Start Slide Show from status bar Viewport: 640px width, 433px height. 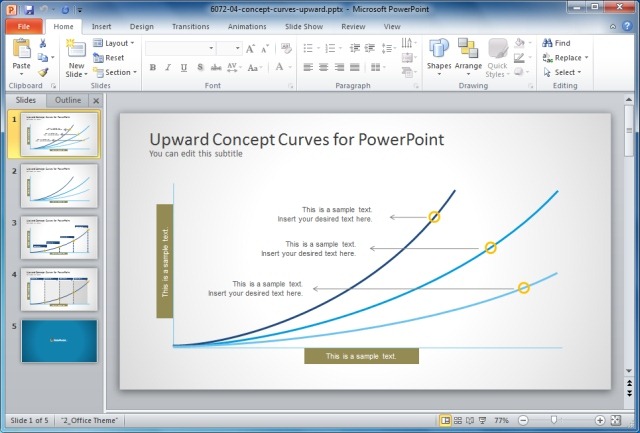coord(483,420)
